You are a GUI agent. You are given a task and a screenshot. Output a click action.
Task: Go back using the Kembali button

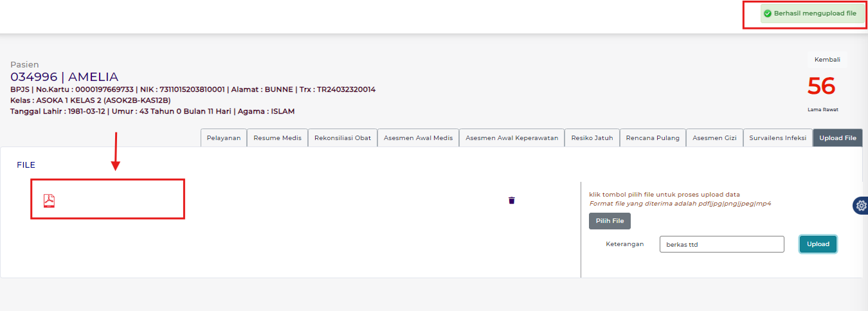827,60
